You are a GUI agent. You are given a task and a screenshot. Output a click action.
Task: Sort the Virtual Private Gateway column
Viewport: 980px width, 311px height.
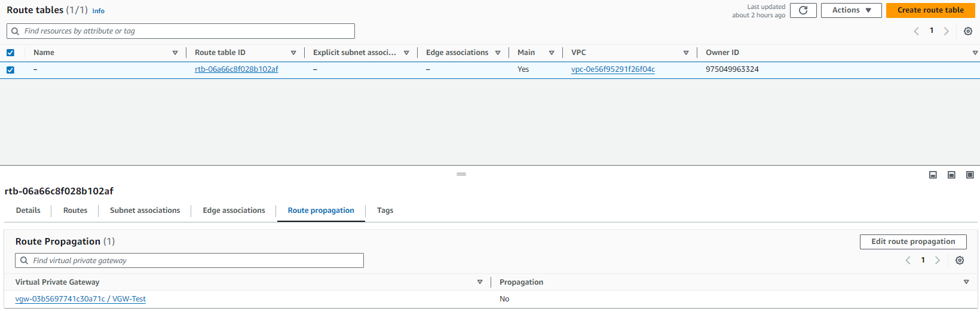[x=480, y=282]
